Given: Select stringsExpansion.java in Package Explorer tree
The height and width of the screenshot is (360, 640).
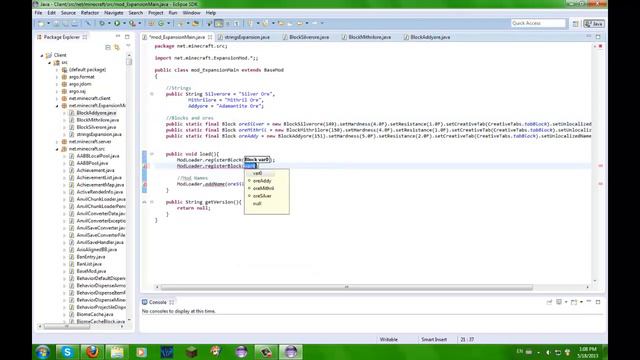Looking at the screenshot, I should pos(99,134).
